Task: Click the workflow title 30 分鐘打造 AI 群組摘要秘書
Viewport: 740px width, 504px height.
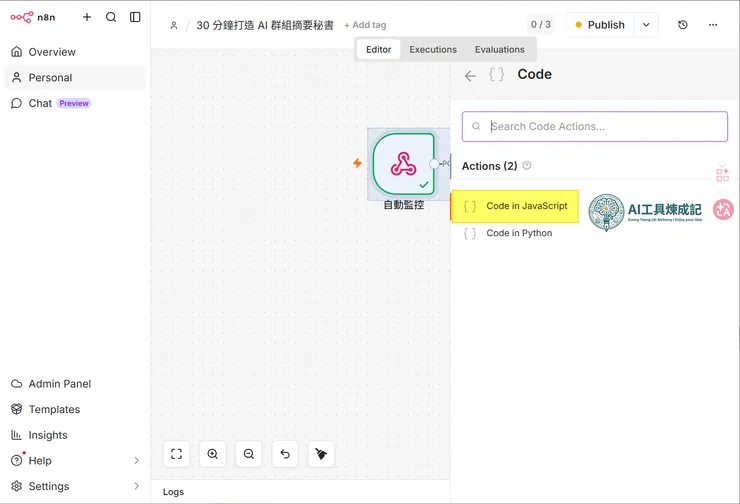Action: [x=265, y=25]
